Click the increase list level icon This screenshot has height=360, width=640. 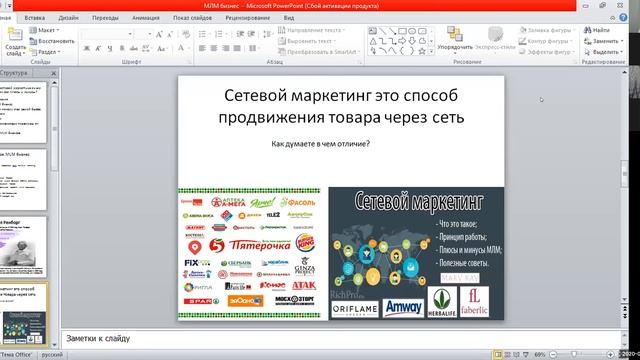pos(251,34)
